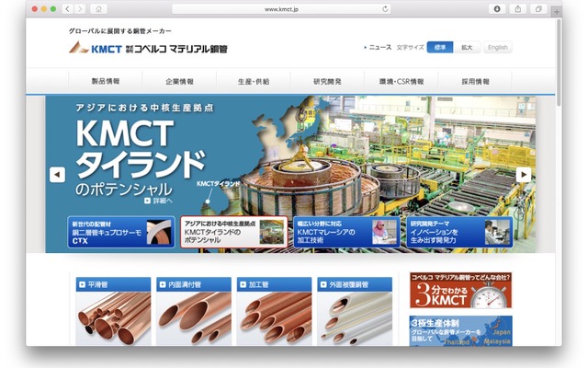Open the 環境・CSR情報 menu

pos(401,81)
